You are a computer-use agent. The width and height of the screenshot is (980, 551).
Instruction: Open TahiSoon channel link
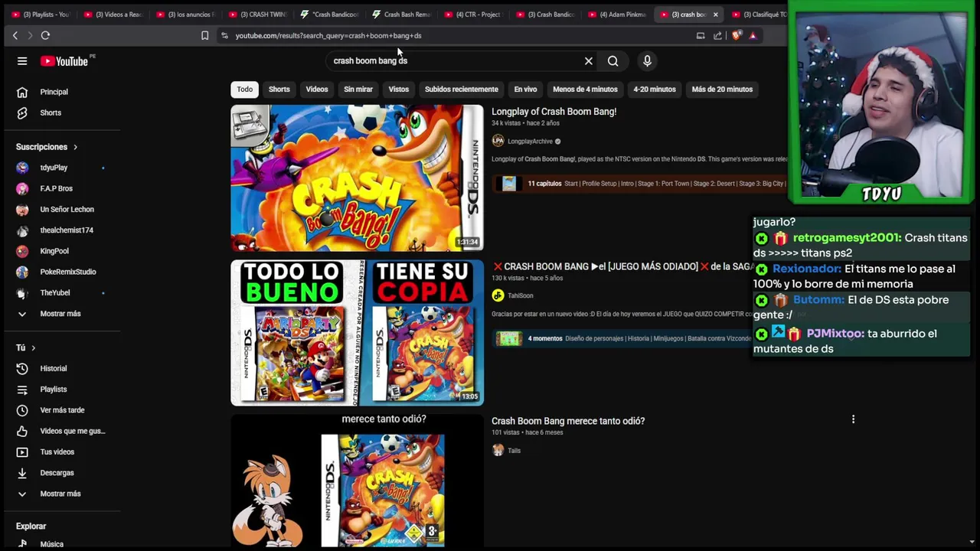521,296
